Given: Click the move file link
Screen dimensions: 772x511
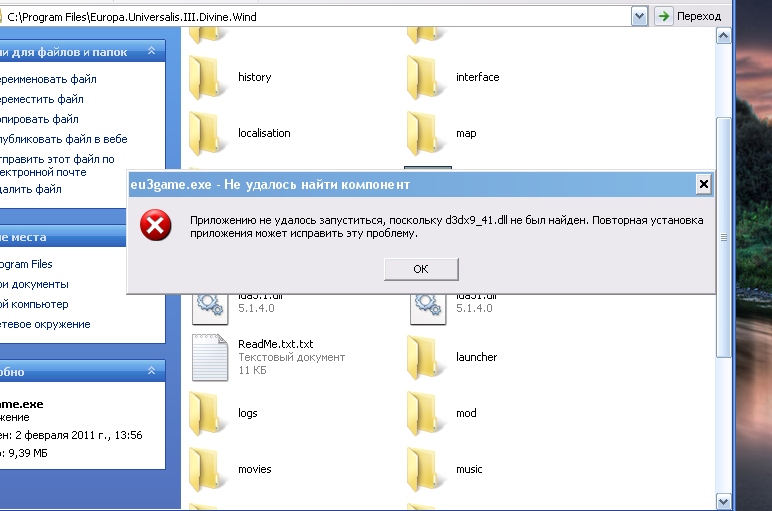Looking at the screenshot, I should click(x=41, y=99).
